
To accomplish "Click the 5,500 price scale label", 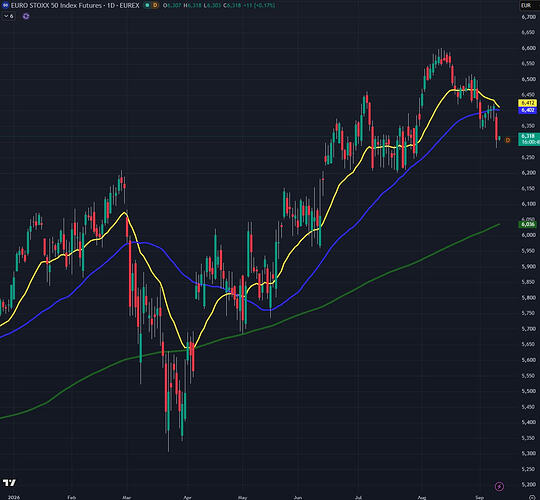I will point(529,391).
